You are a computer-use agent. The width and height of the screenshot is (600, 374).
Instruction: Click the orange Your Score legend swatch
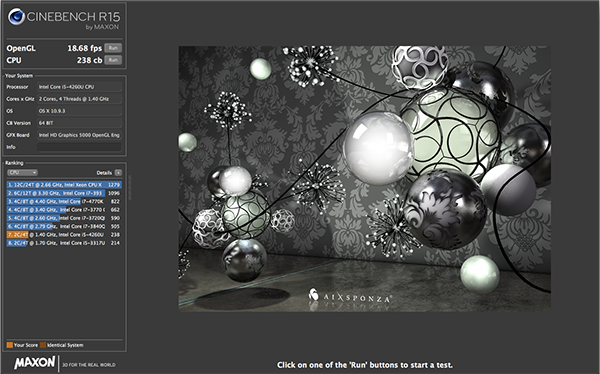[x=10, y=345]
